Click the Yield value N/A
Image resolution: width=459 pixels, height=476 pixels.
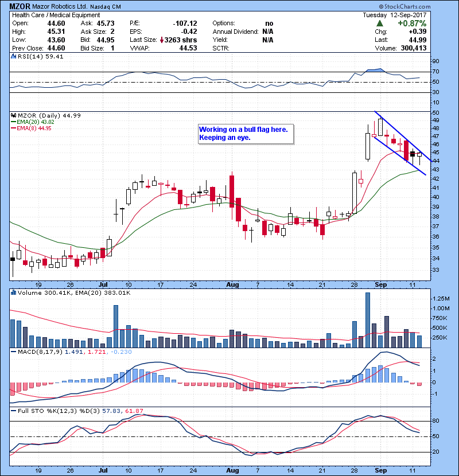tap(268, 40)
